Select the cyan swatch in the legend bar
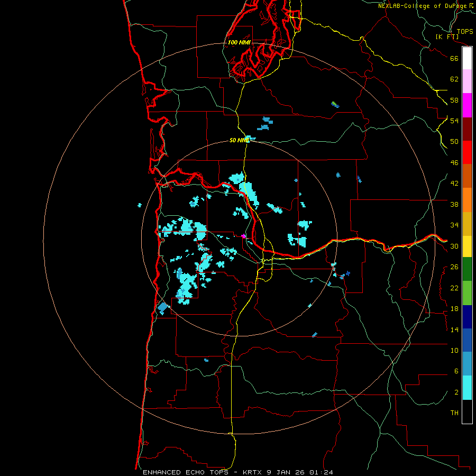476x476 pixels. tap(467, 388)
